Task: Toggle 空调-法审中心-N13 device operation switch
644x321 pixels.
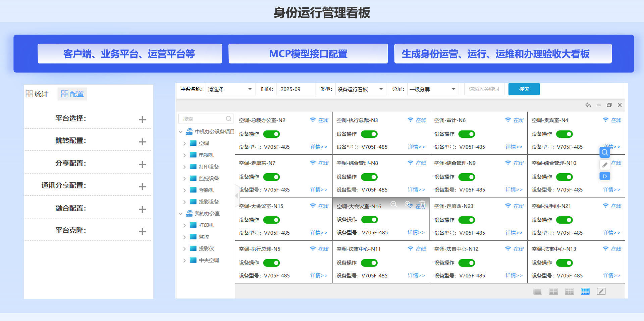Action: click(x=564, y=263)
